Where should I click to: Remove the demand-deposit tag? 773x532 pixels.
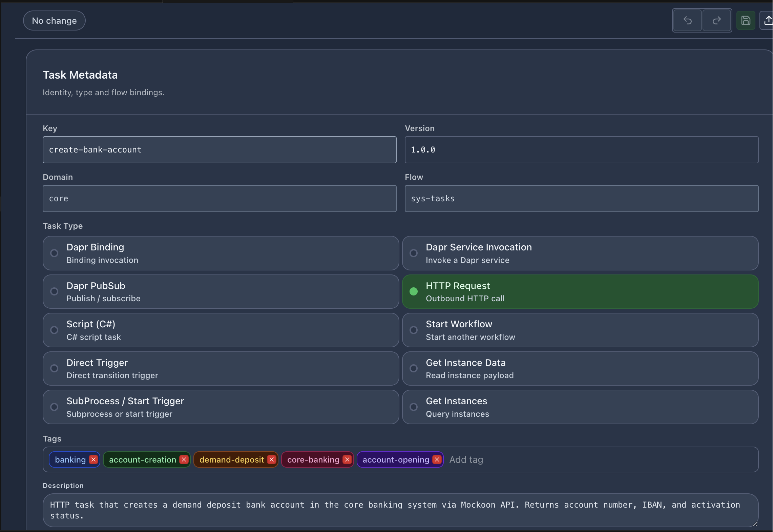[x=272, y=459]
